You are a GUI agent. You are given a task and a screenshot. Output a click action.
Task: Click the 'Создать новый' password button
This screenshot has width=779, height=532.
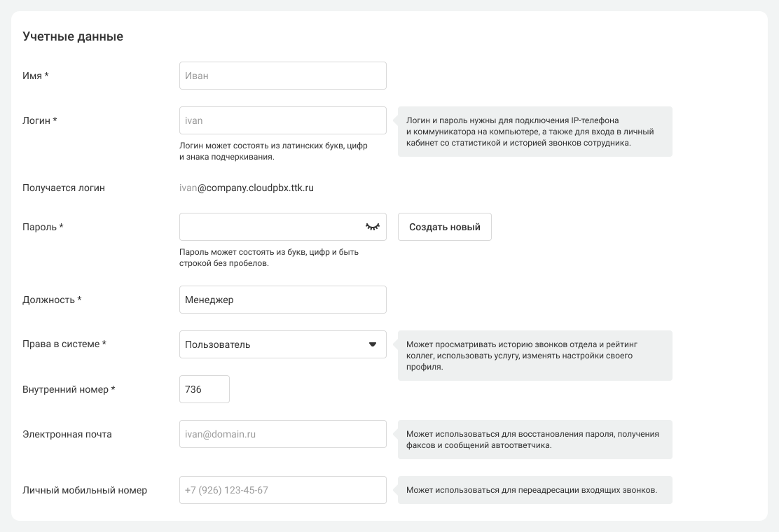pyautogui.click(x=444, y=227)
